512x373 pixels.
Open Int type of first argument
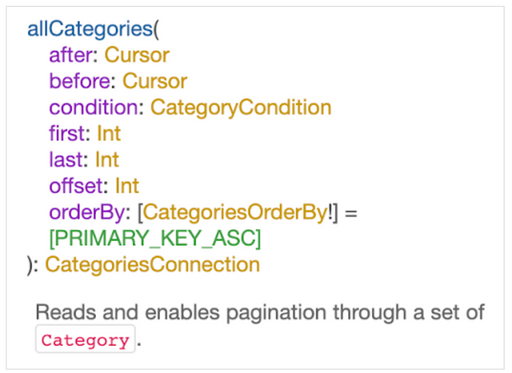click(109, 133)
